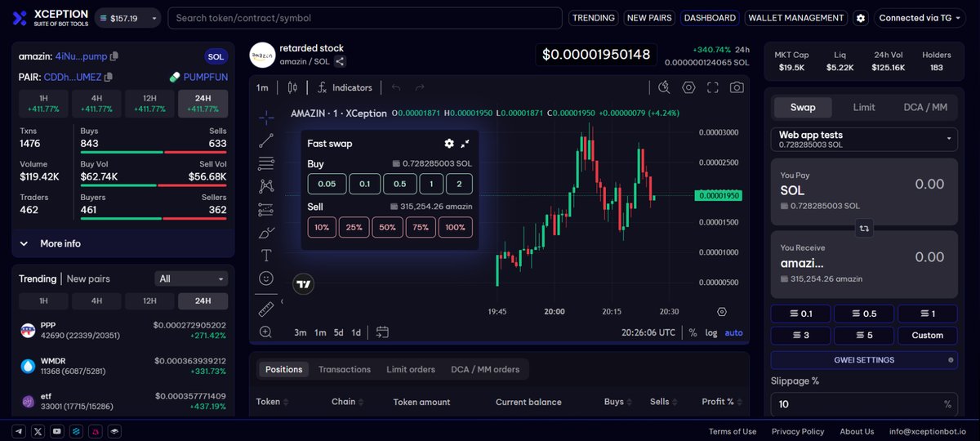Select the chart patterns tool
Image resolution: width=980 pixels, height=441 pixels.
tap(266, 186)
